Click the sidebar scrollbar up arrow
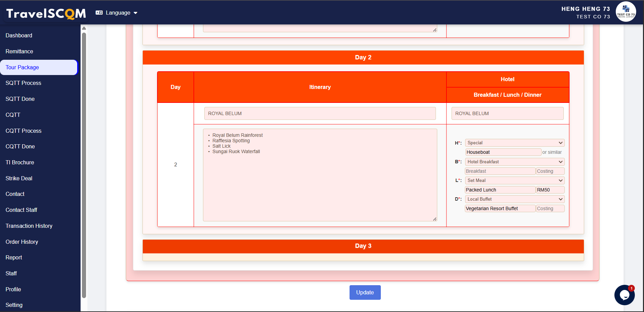644x312 pixels. [x=84, y=28]
